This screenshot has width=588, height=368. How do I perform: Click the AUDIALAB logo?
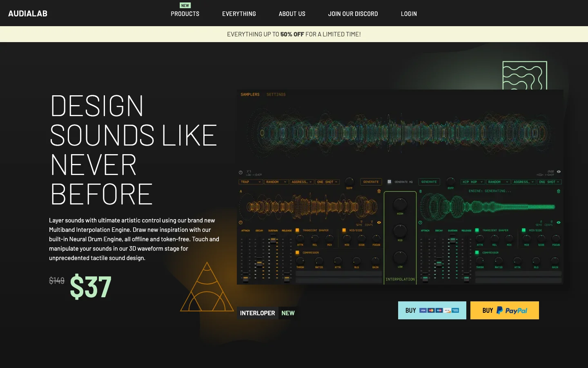coord(28,13)
